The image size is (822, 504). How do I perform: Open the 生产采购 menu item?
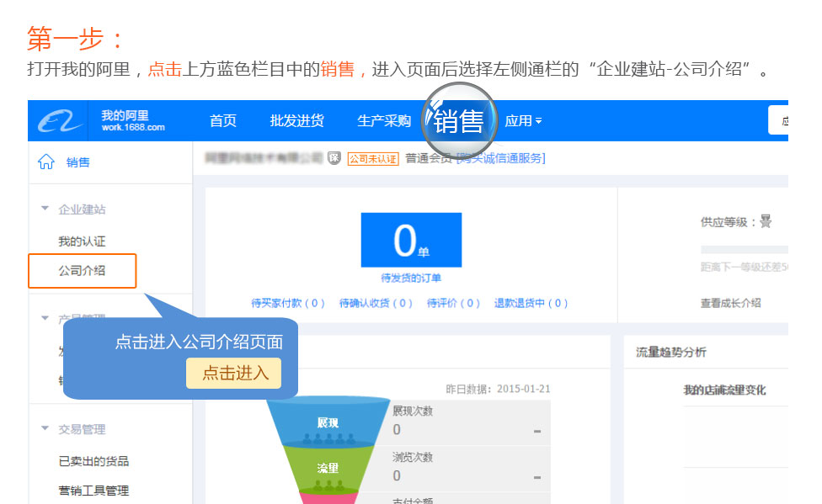point(384,121)
